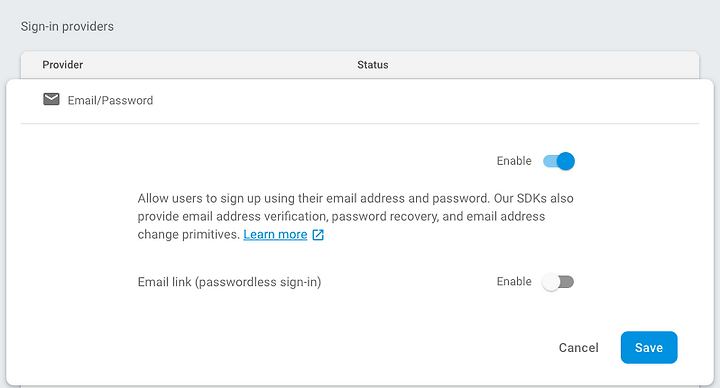720x388 pixels.
Task: Click the Enable label beside the blue switch
Action: [514, 161]
